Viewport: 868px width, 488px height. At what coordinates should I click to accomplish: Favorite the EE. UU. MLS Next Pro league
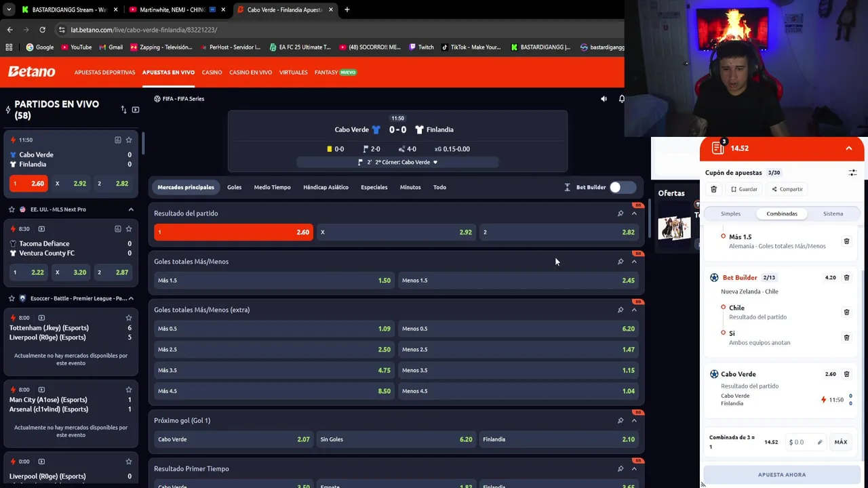[12, 209]
